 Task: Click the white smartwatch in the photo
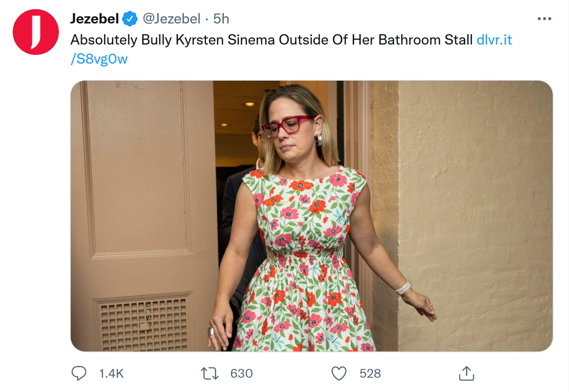tap(404, 287)
